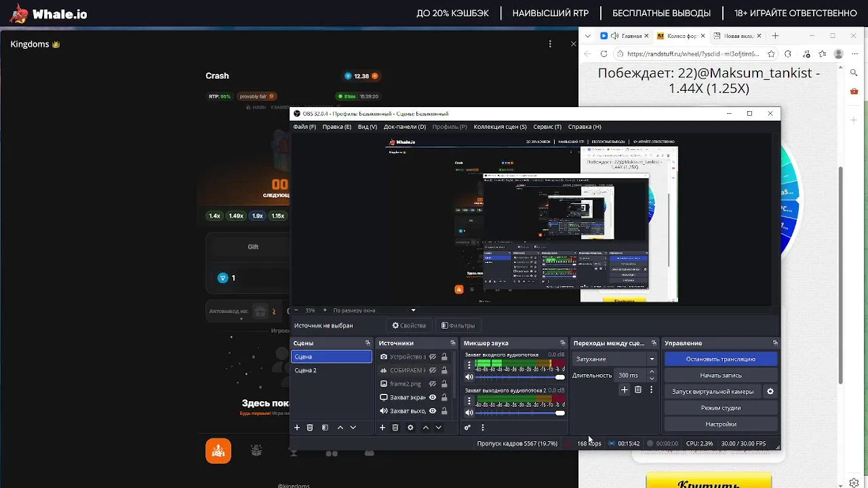Undock the Управление panel

tap(775, 343)
